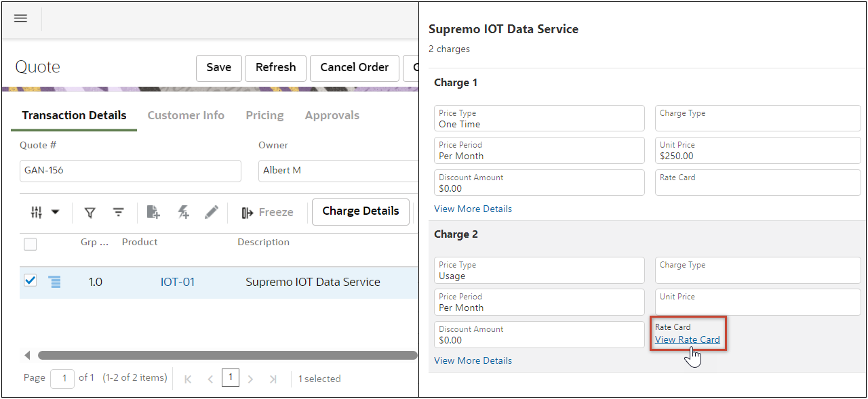Screen dimensions: 868x399
Task: Open the column settings dropdown arrow
Action: pos(56,212)
